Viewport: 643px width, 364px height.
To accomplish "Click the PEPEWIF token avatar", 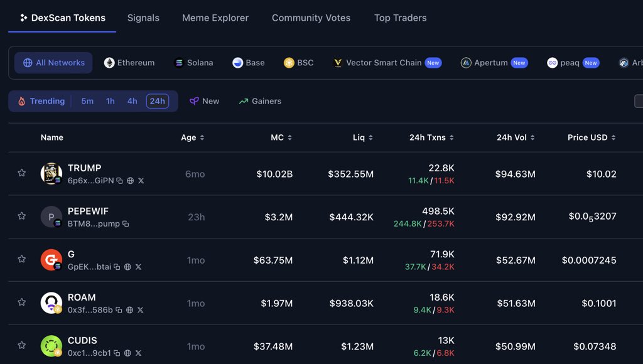I will coord(51,217).
